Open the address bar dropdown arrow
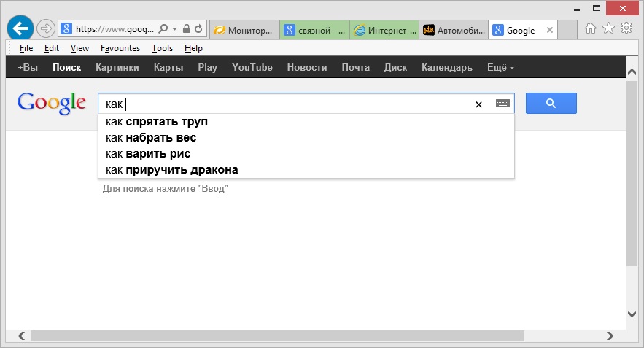Image resolution: width=644 pixels, height=348 pixels. [x=174, y=28]
